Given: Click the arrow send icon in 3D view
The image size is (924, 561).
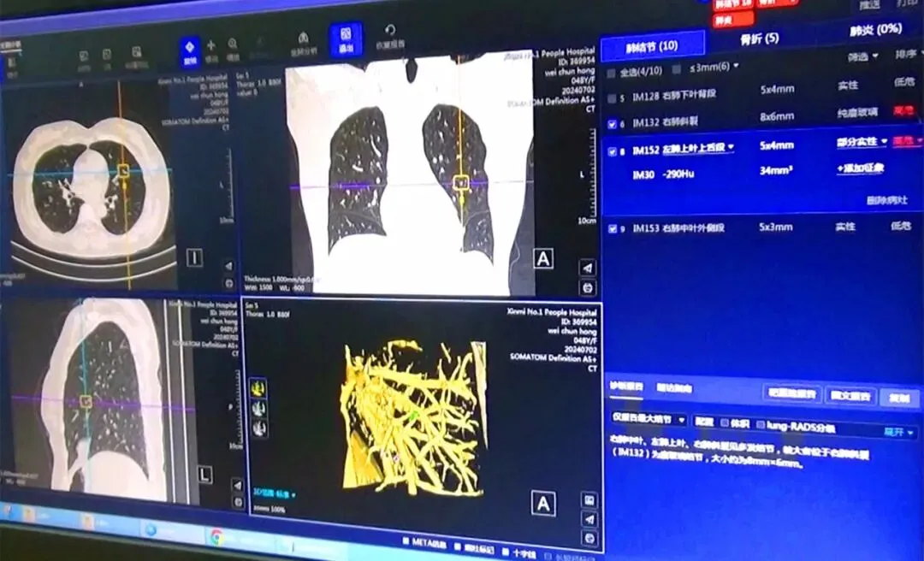Looking at the screenshot, I should [589, 519].
